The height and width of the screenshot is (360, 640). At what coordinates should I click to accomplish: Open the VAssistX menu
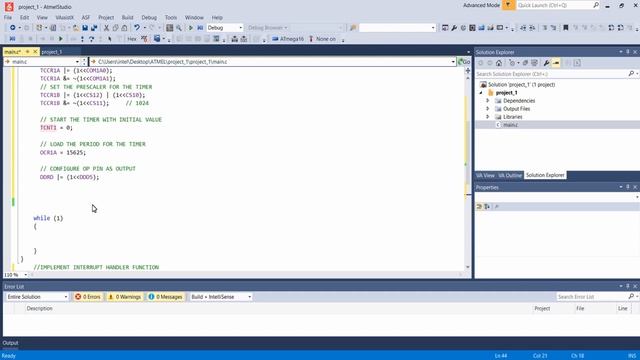[x=64, y=18]
